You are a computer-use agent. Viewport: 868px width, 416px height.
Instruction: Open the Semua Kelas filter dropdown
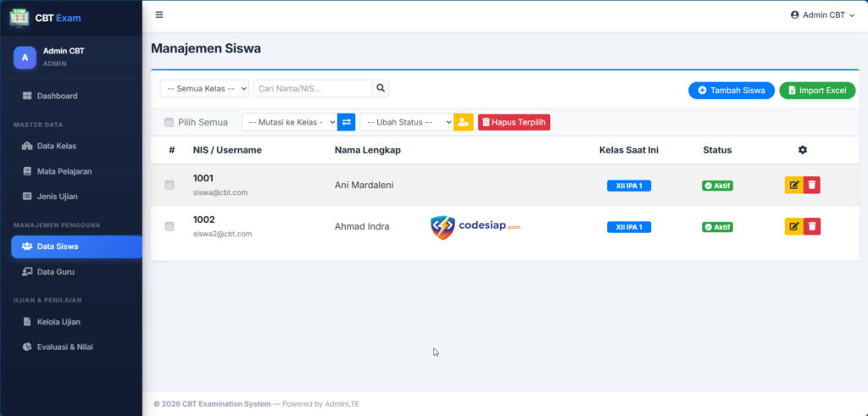pyautogui.click(x=204, y=88)
